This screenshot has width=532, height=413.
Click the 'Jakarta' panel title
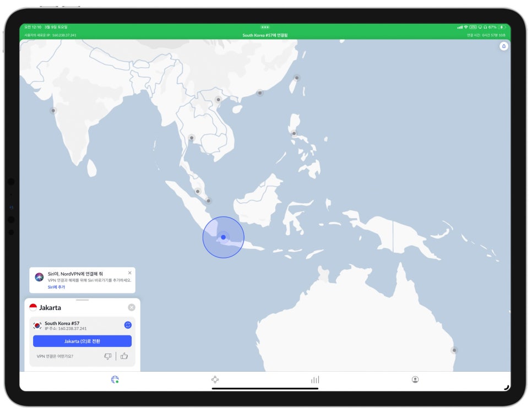(50, 307)
